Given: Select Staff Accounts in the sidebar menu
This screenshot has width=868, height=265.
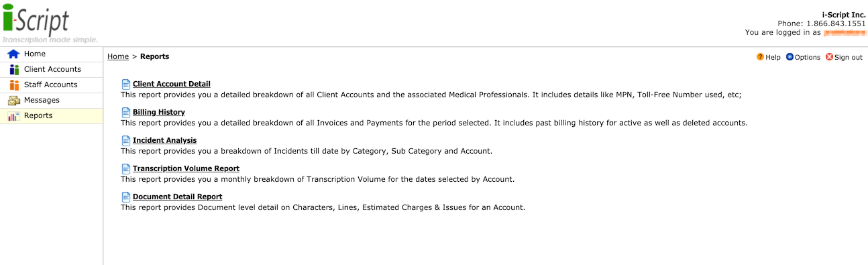Looking at the screenshot, I should (52, 85).
